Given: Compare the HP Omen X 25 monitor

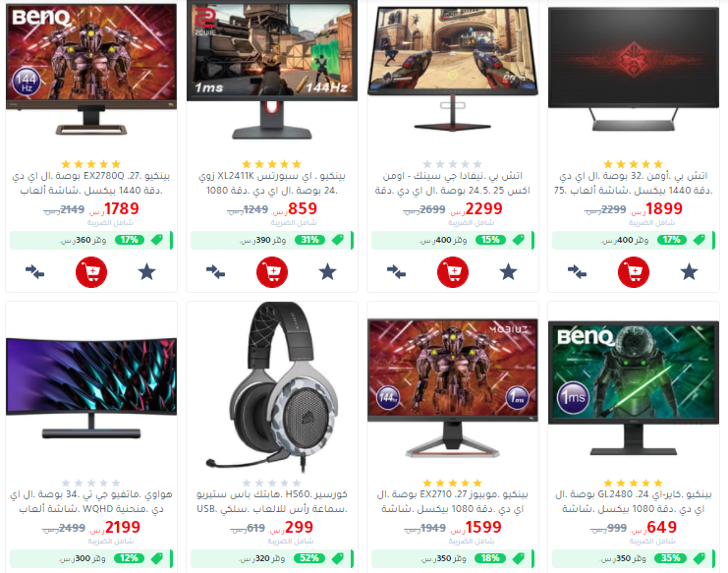Looking at the screenshot, I should tap(396, 271).
